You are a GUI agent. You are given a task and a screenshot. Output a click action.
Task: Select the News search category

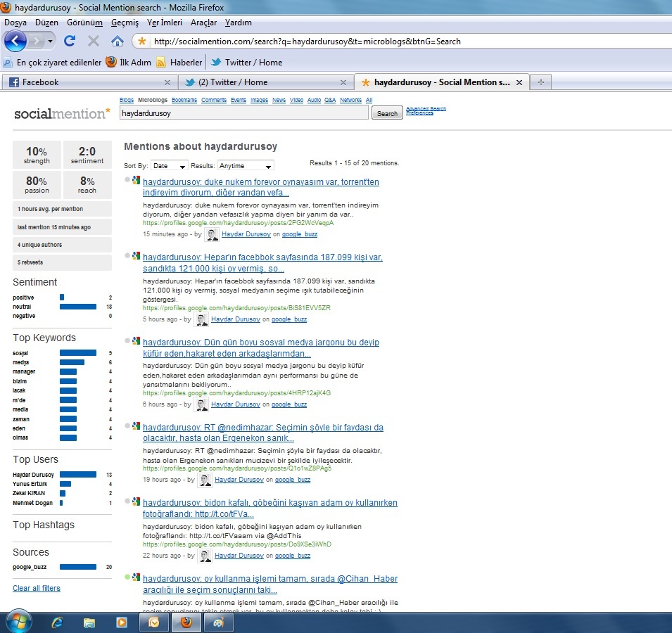coord(279,100)
